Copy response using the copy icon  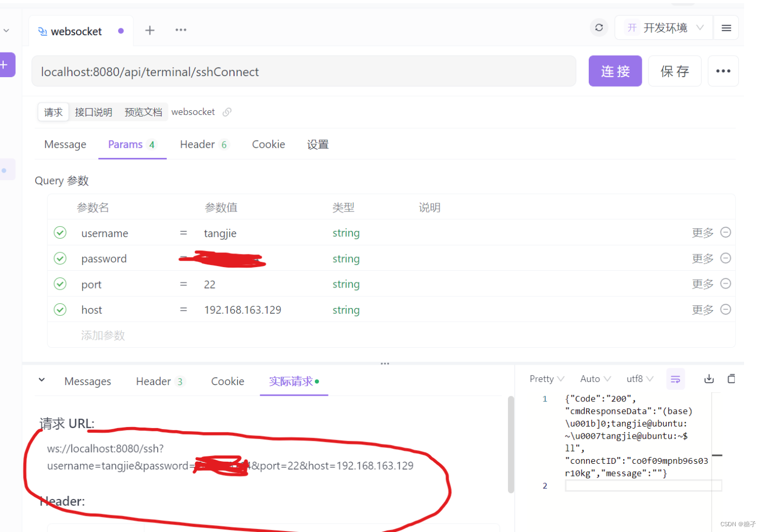coord(731,379)
